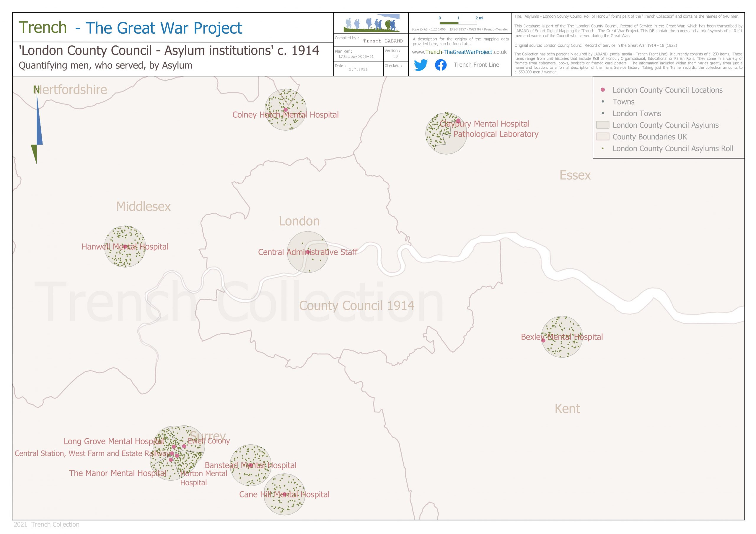This screenshot has height=534, width=756.
Task: Click the Twitter bird icon
Action: click(x=421, y=65)
